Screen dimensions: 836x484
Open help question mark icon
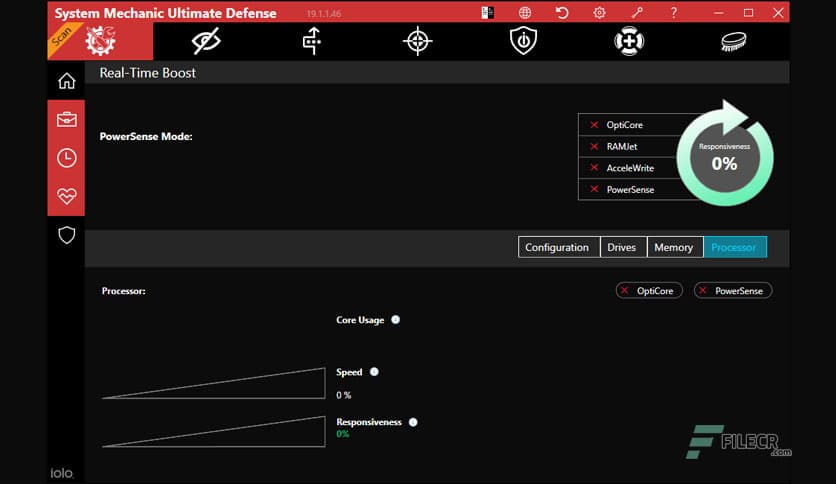point(674,12)
